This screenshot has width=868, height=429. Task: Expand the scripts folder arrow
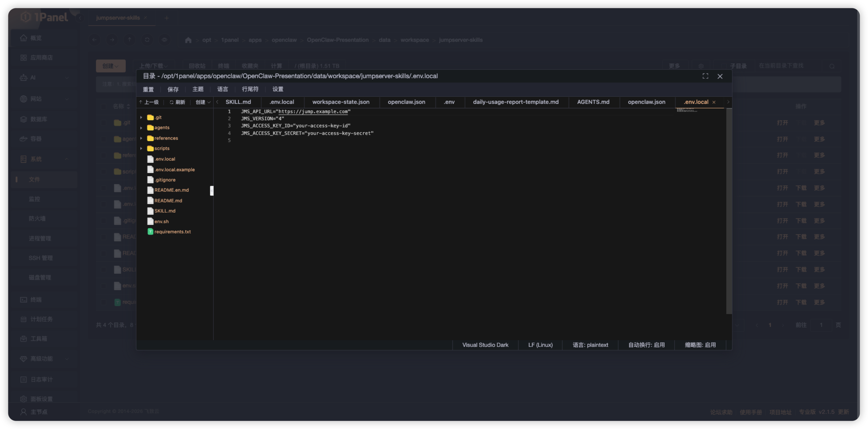click(x=141, y=149)
